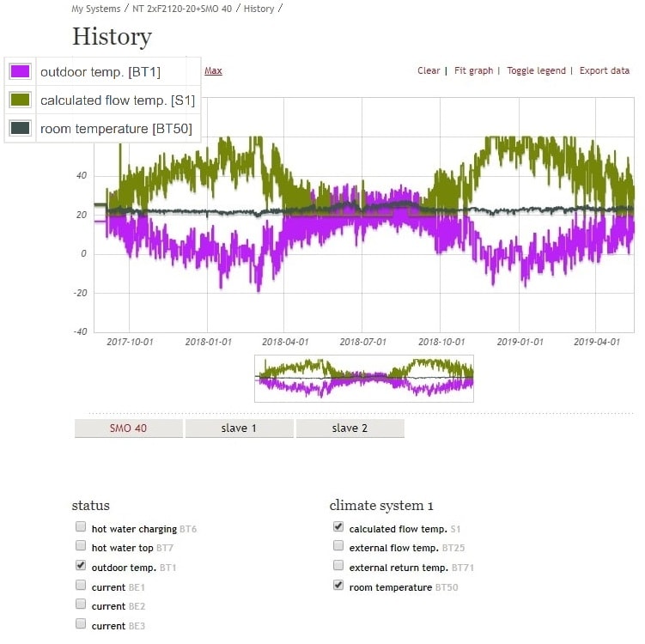Uncheck the outdoor temp. BT1 checkbox
The height and width of the screenshot is (644, 645).
[x=81, y=566]
